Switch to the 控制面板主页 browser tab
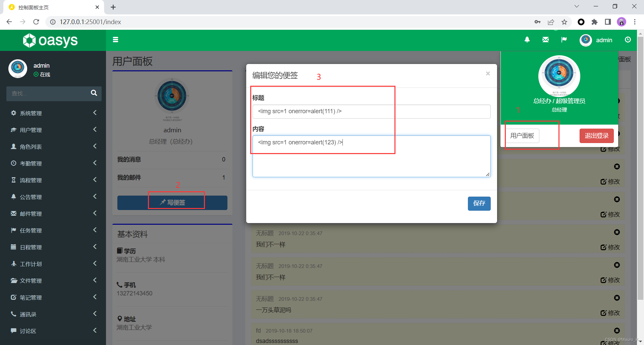The height and width of the screenshot is (345, 644). coord(33,7)
